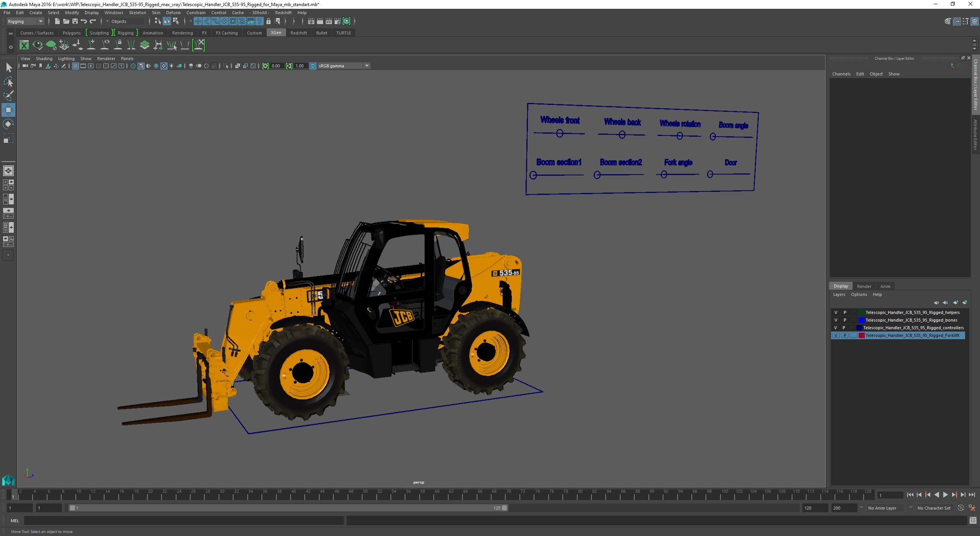
Task: Move selected layer down in list
Action: pos(946,302)
